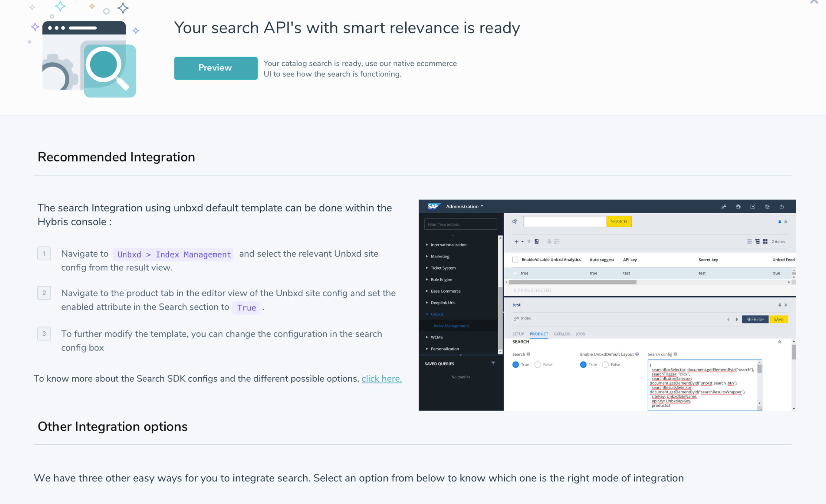Tick the select-all checkbox in table header
The width and height of the screenshot is (826, 504).
(515, 260)
